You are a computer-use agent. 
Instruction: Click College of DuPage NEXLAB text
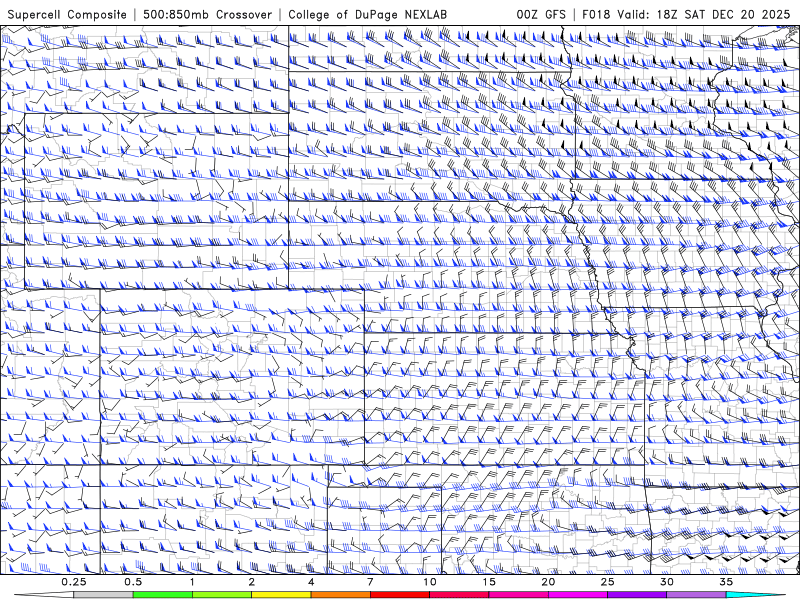(x=367, y=14)
